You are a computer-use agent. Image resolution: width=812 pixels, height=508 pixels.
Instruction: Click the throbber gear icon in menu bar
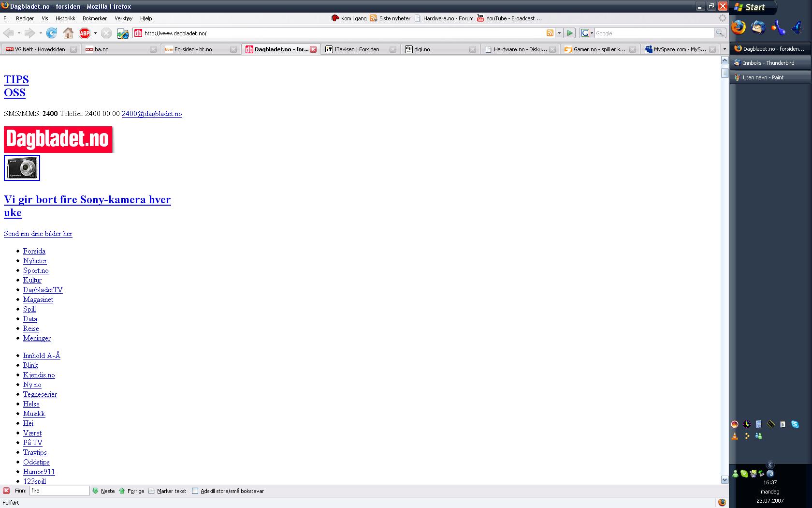click(x=722, y=18)
